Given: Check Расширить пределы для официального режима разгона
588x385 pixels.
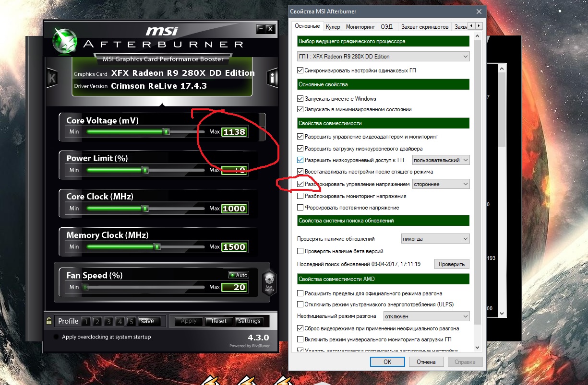Looking at the screenshot, I should click(x=300, y=293).
